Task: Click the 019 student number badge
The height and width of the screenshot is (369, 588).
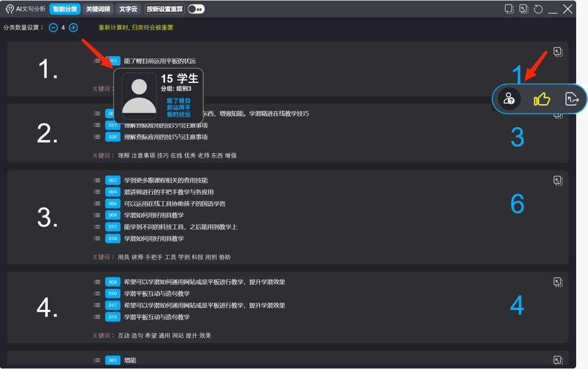Action: pyautogui.click(x=112, y=317)
